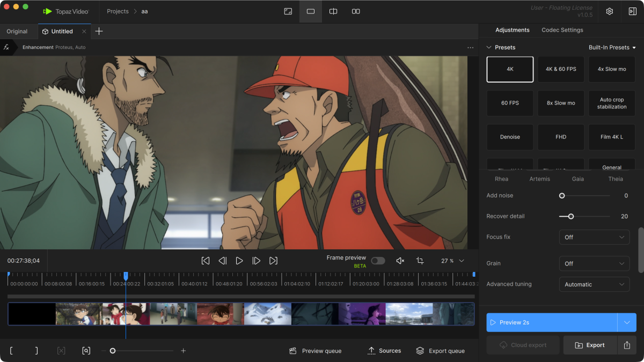Click the Export button

(x=590, y=345)
